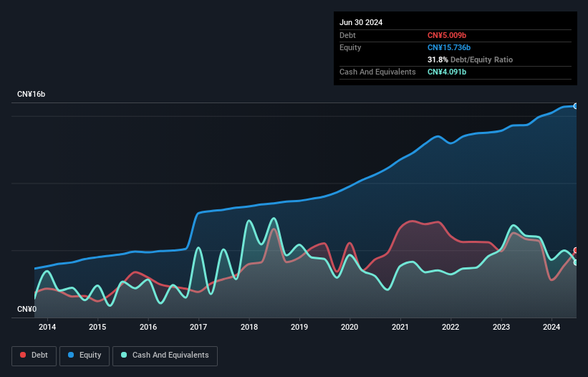The width and height of the screenshot is (588, 377).
Task: Click the teal Cash legend dot
Action: coord(124,355)
